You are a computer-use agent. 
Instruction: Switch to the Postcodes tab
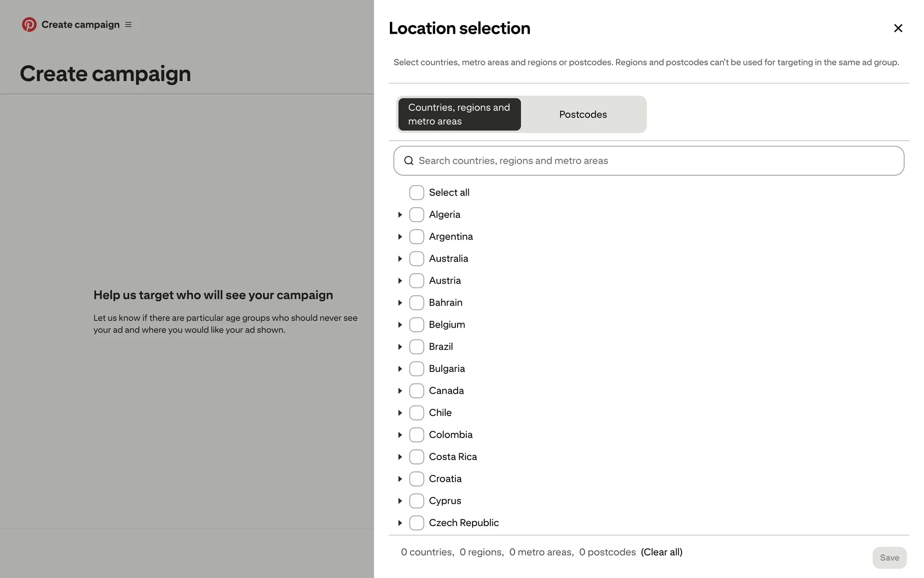583,115
